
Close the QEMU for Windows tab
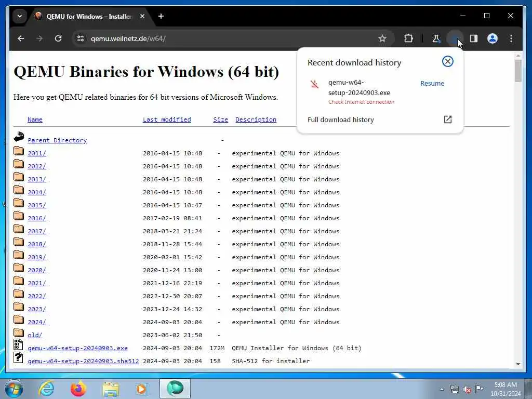[x=142, y=16]
